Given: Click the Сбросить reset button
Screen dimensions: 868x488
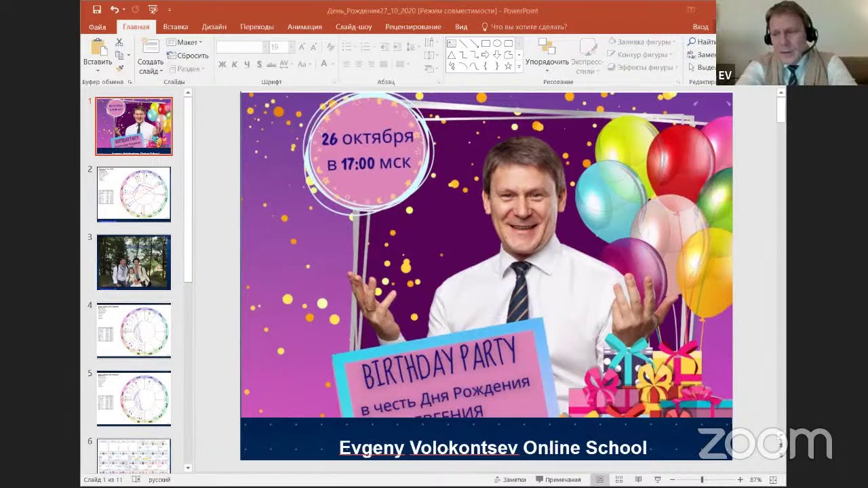Looking at the screenshot, I should 188,56.
